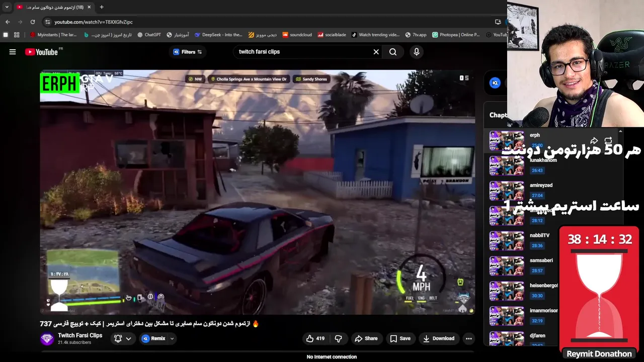Open the blue IQ icon beside the video
Image resolution: width=644 pixels, height=362 pixels.
pos(495,83)
